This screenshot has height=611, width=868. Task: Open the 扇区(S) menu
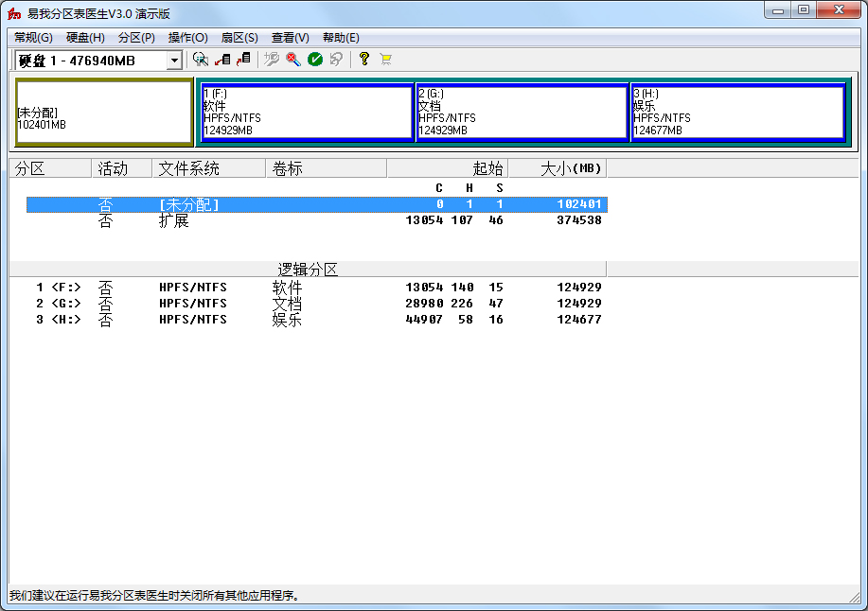[239, 38]
